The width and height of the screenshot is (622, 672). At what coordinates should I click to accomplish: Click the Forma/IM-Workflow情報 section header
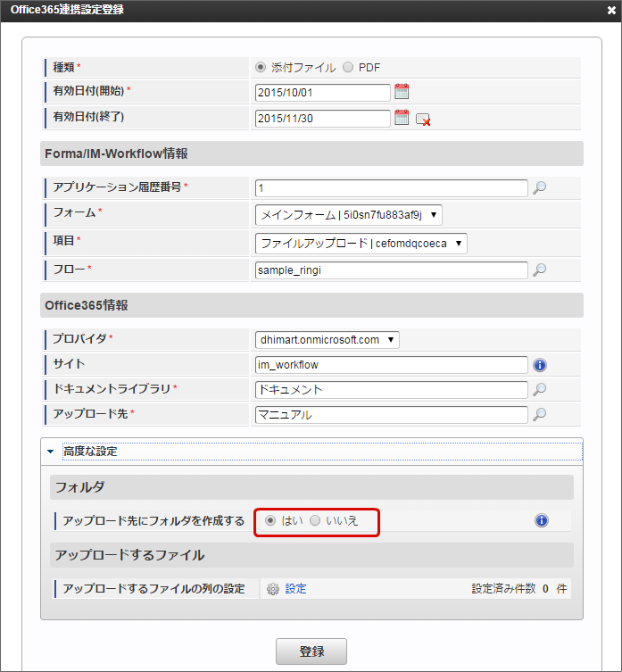coord(311,153)
